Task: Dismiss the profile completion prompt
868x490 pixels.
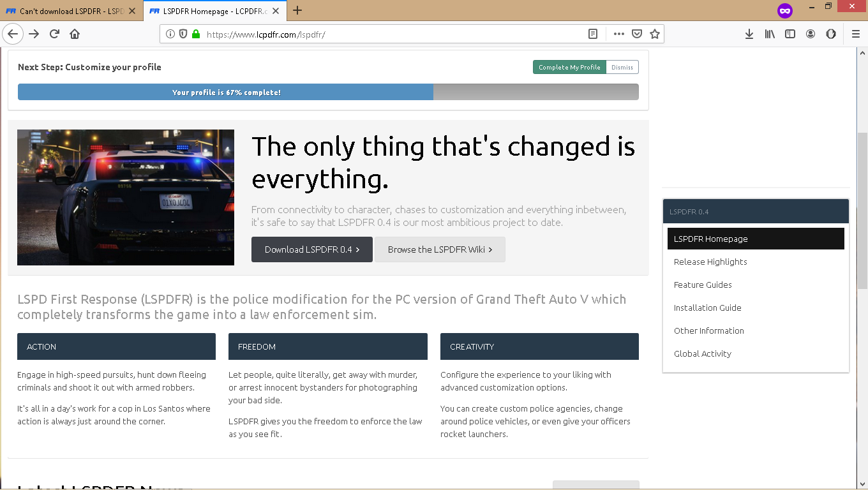Action: [x=622, y=67]
